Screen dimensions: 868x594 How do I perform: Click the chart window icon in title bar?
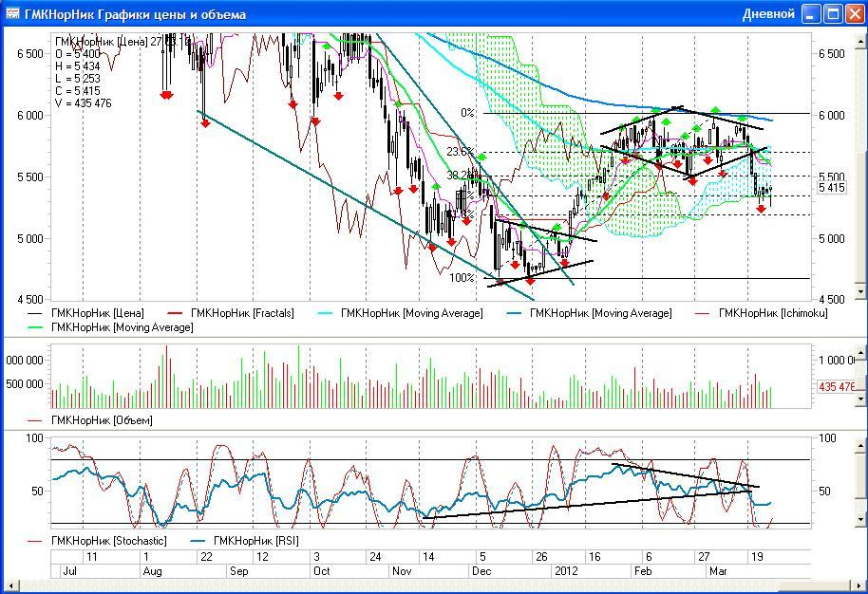click(x=12, y=14)
